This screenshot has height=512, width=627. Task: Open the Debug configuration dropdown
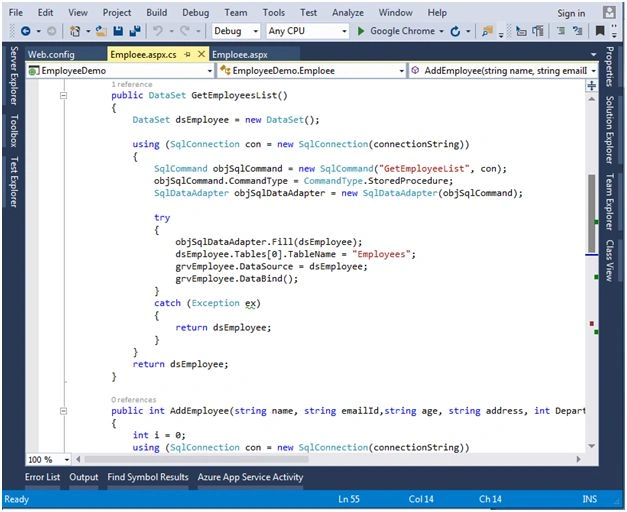pos(236,31)
